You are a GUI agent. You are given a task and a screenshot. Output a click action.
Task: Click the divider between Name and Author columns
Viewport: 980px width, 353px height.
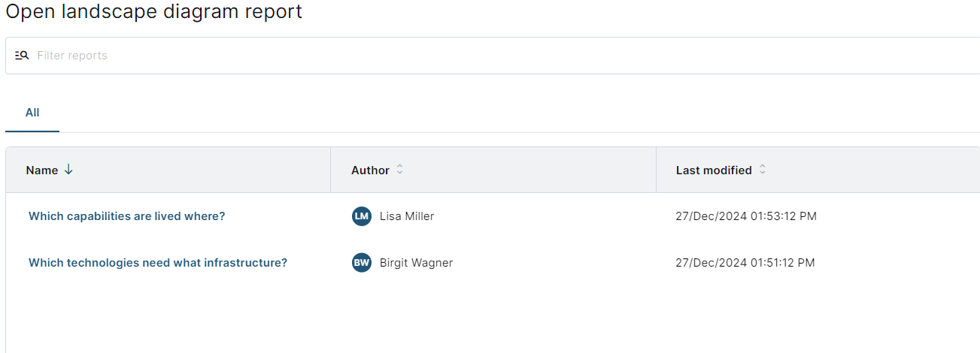[331, 170]
